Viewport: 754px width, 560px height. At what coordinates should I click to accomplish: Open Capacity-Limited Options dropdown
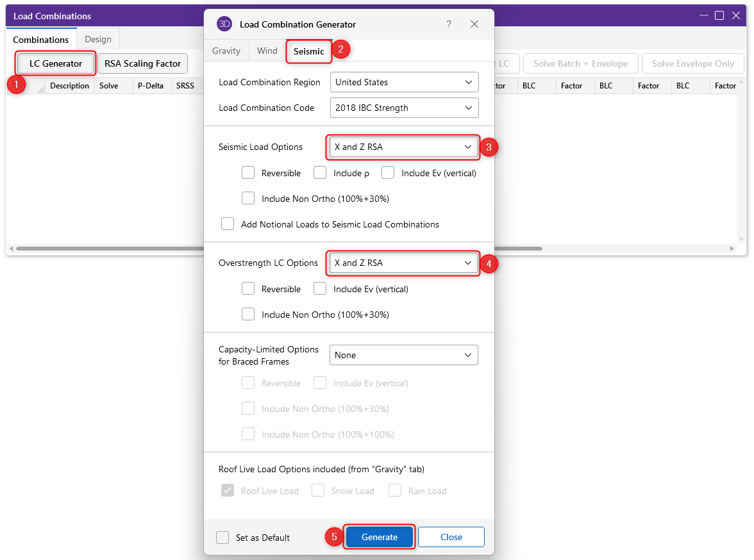[403, 355]
